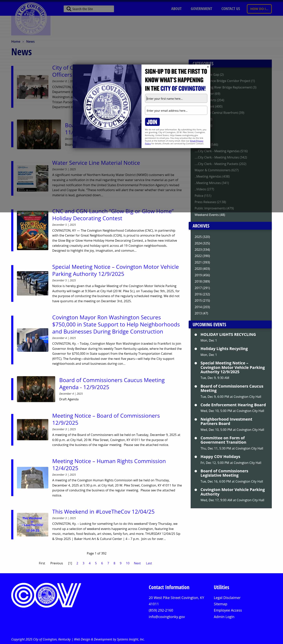This screenshot has height=644, width=283.
Task: Close the sign-up popup
Action: point(208,67)
